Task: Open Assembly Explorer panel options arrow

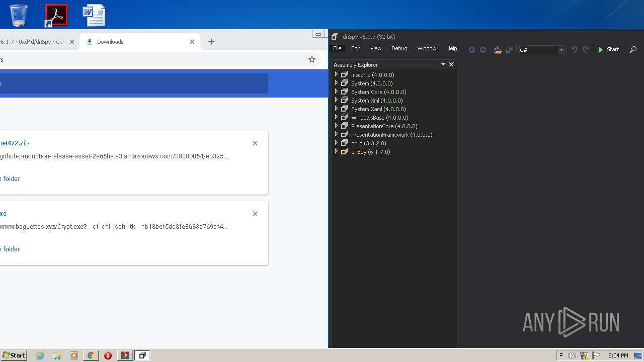Action: pyautogui.click(x=443, y=64)
